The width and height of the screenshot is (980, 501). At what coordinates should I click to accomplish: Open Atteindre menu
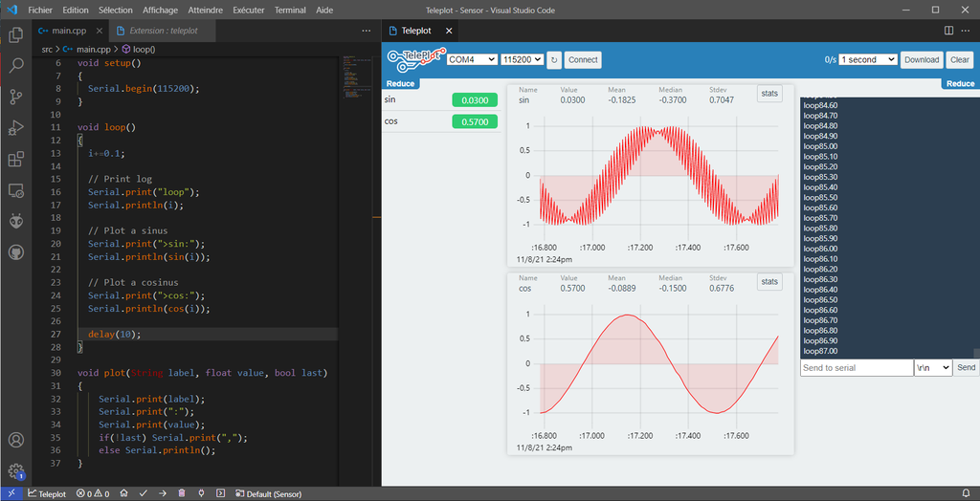click(205, 10)
